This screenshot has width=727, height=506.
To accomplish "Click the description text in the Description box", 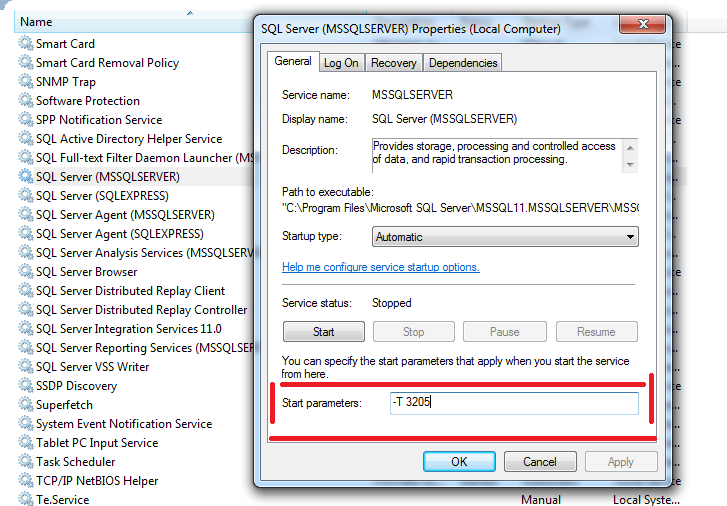I will [x=494, y=153].
